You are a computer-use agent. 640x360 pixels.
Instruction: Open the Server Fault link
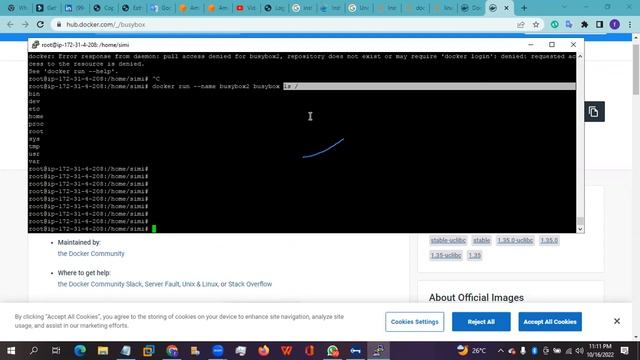point(161,284)
